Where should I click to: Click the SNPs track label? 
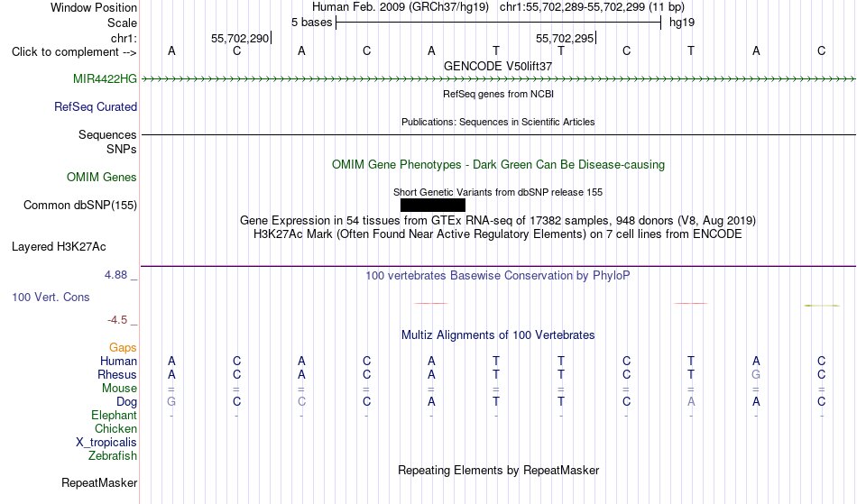coord(122,150)
